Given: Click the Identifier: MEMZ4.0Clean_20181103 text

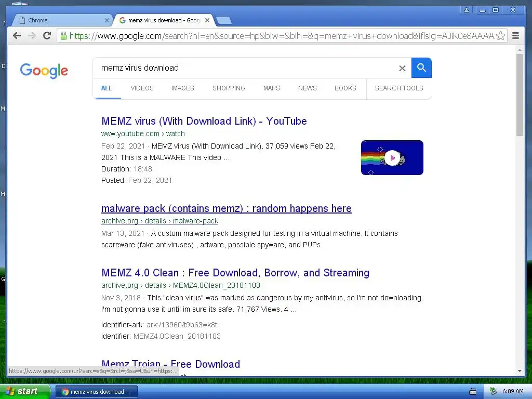Looking at the screenshot, I should click(x=161, y=337).
